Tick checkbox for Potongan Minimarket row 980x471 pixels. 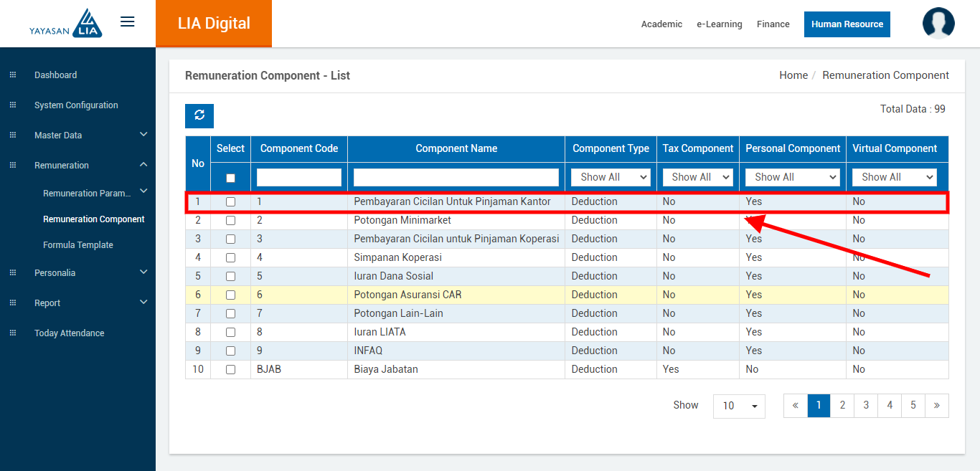(230, 221)
